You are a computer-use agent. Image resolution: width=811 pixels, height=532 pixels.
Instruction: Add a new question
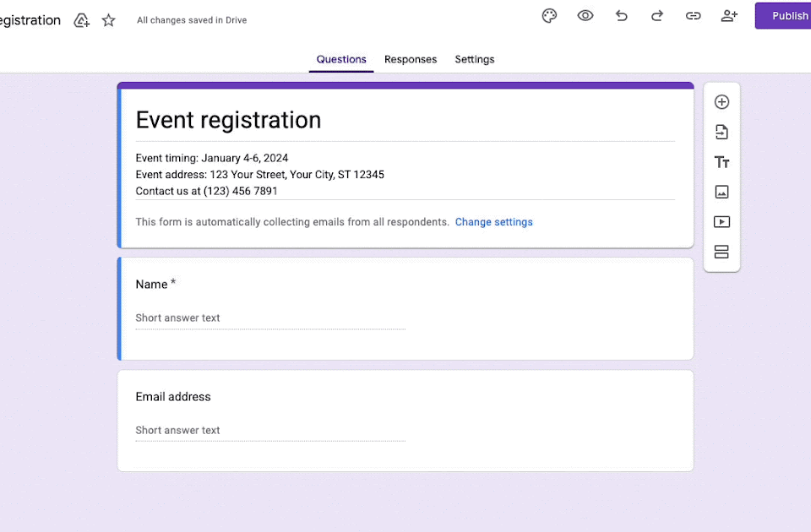[721, 102]
